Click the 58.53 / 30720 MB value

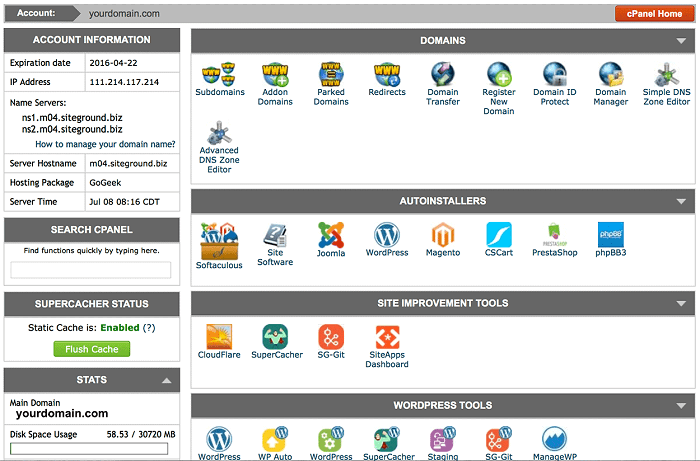141,434
